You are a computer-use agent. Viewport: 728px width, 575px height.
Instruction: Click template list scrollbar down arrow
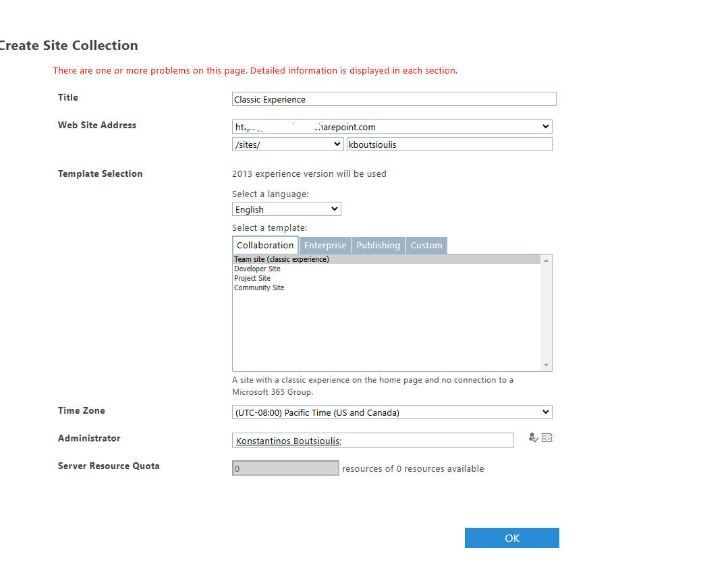546,365
